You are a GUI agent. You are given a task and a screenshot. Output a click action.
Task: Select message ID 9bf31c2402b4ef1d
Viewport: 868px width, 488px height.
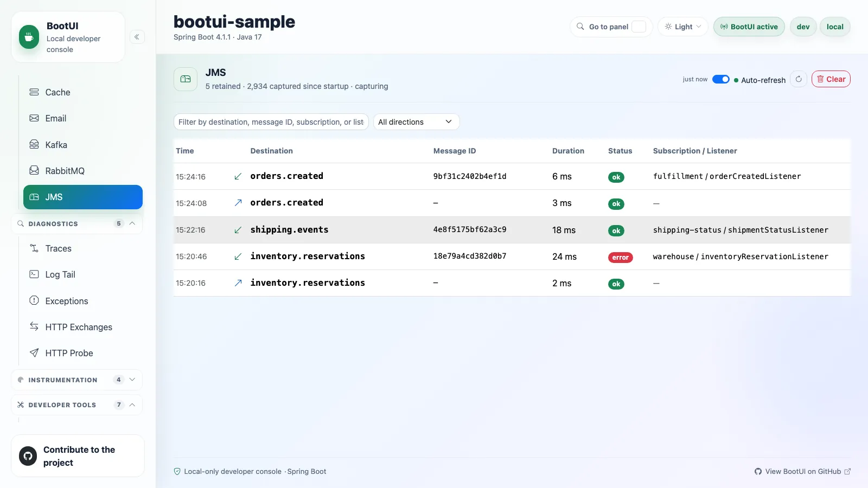pos(470,176)
